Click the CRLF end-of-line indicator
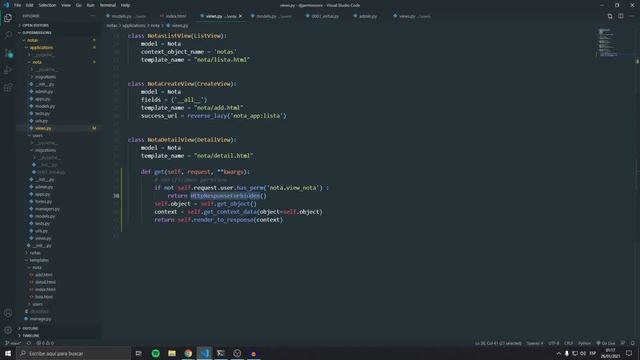Image resolution: width=640 pixels, height=360 pixels. tap(568, 343)
